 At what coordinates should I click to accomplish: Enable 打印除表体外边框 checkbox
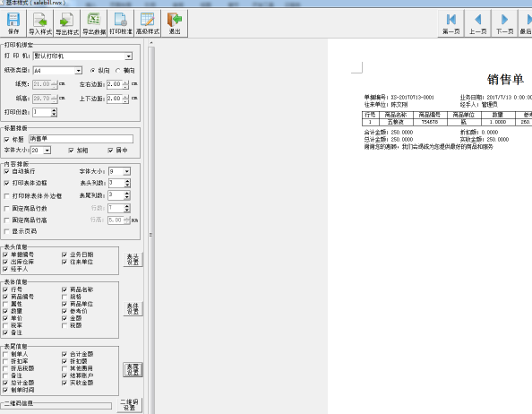pos(6,196)
